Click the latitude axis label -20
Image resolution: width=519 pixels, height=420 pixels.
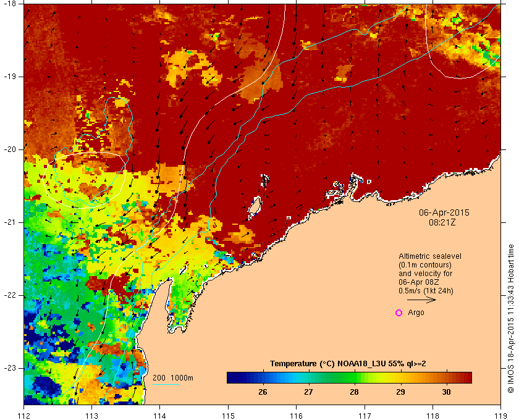[x=9, y=149]
